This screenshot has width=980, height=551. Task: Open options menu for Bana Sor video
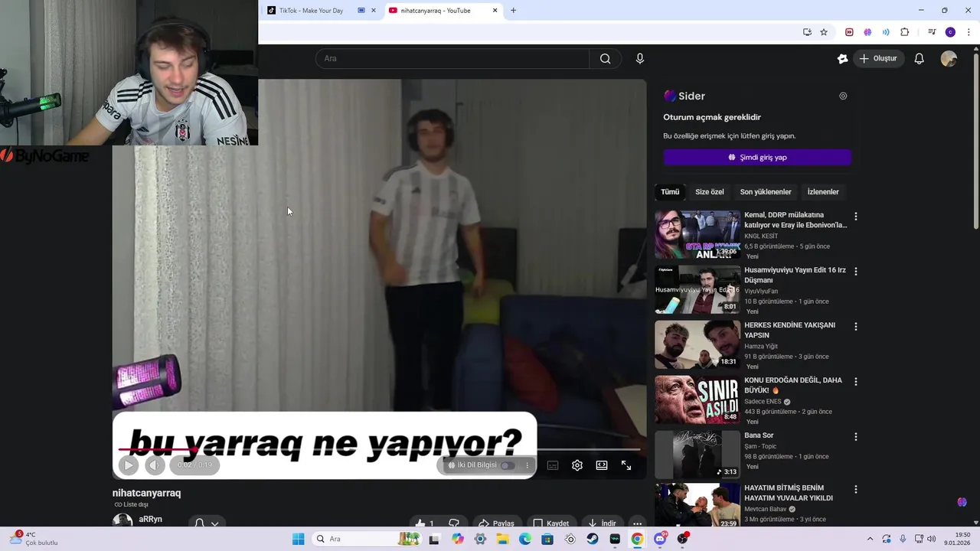(x=855, y=437)
